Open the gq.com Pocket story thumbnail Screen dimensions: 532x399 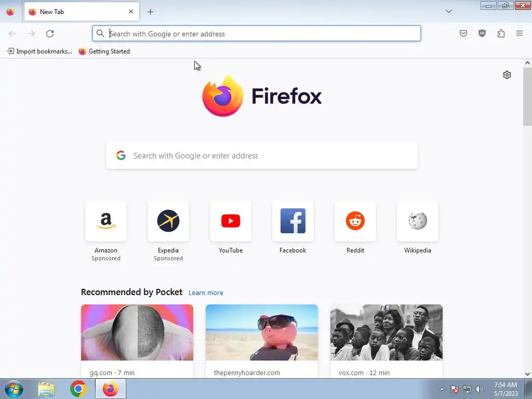point(137,332)
